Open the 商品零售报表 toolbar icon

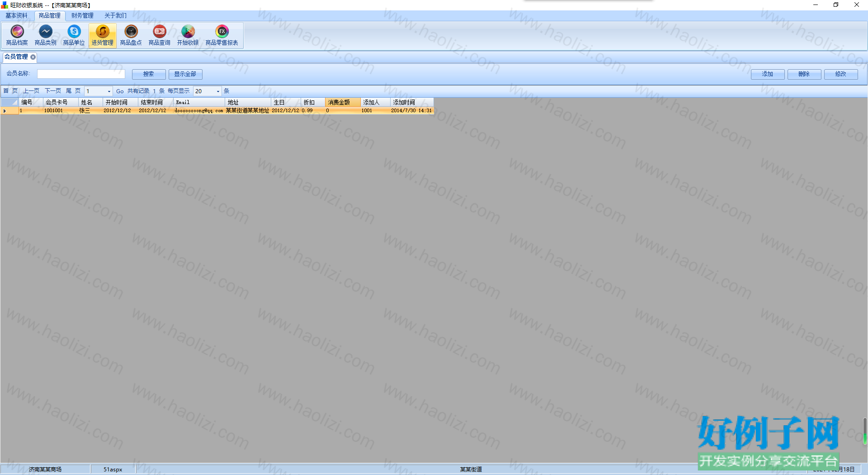click(222, 35)
